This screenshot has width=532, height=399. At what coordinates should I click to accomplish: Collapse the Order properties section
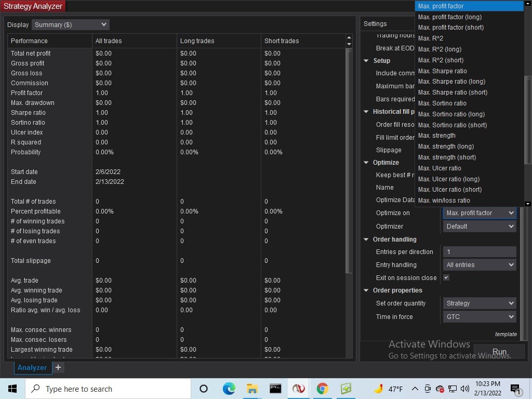pos(366,290)
